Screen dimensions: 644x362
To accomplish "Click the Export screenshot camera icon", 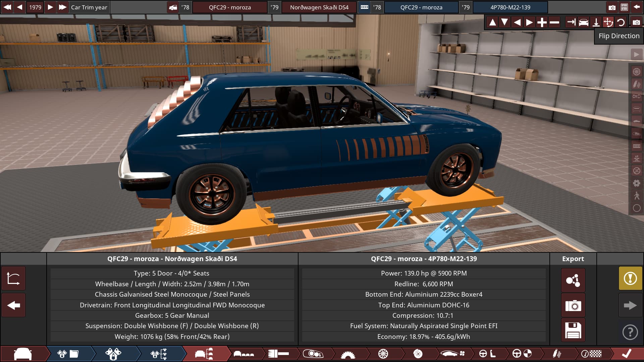I will coord(573,305).
